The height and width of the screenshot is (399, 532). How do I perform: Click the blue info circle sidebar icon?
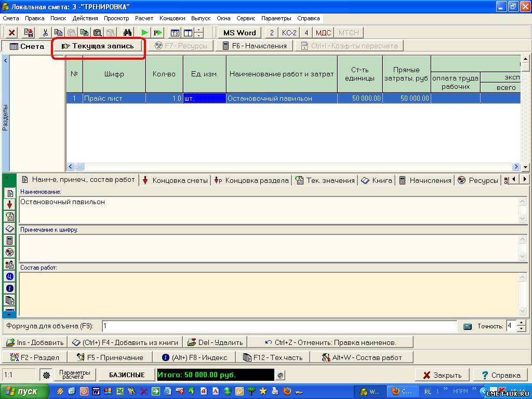(9, 288)
